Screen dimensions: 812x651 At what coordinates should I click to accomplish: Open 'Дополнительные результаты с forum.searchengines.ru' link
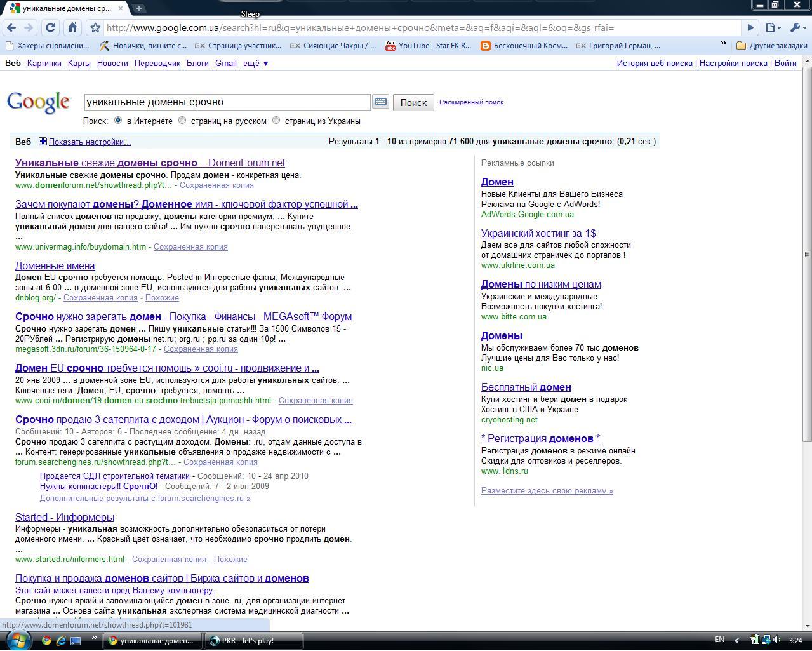click(x=145, y=499)
